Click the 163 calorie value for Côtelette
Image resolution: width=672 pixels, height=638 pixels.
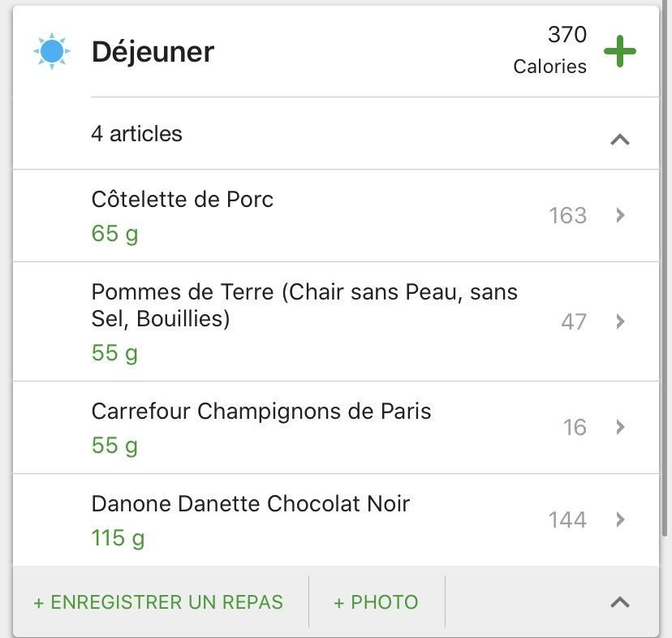coord(567,215)
